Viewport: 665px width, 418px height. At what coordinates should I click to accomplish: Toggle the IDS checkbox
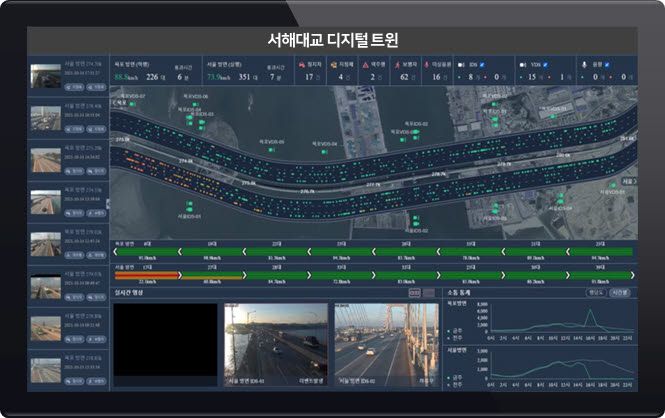click(483, 64)
